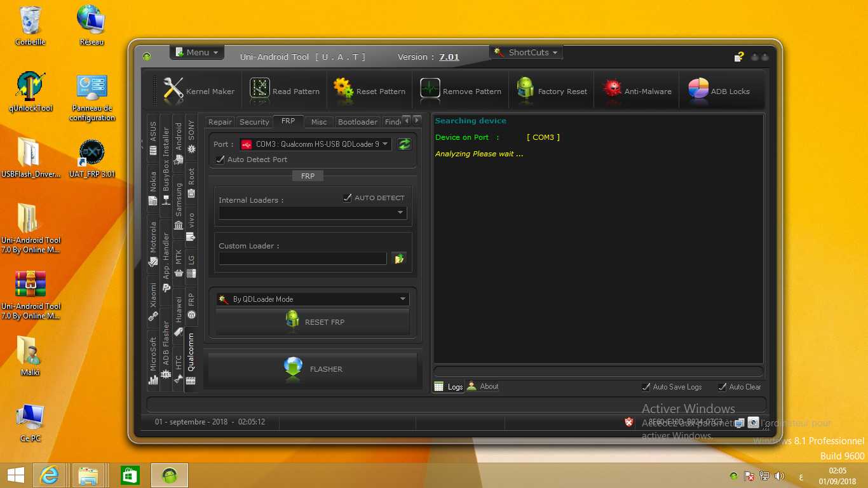Select the SONY vertical tab
The height and width of the screenshot is (488, 868).
click(191, 137)
